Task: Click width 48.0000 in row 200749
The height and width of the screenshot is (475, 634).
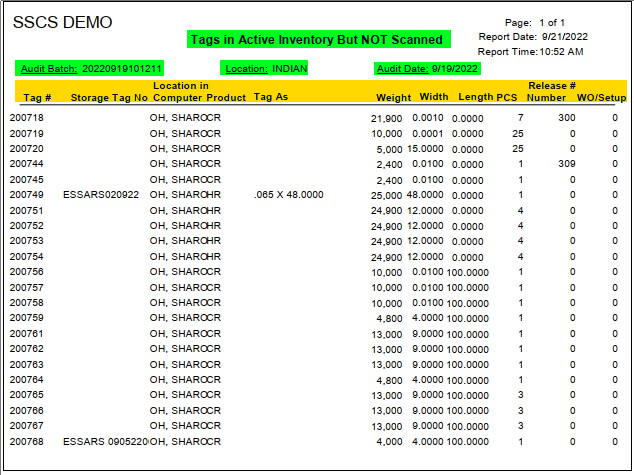Action: (425, 195)
